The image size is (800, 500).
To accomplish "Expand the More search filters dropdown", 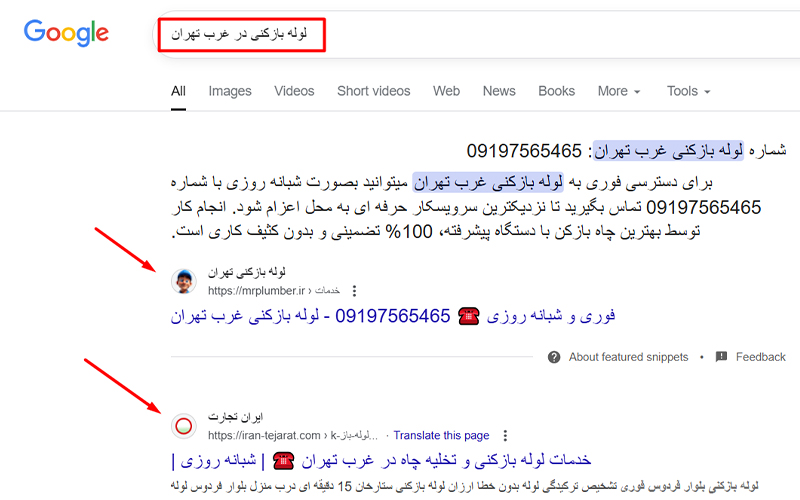I will pos(618,91).
